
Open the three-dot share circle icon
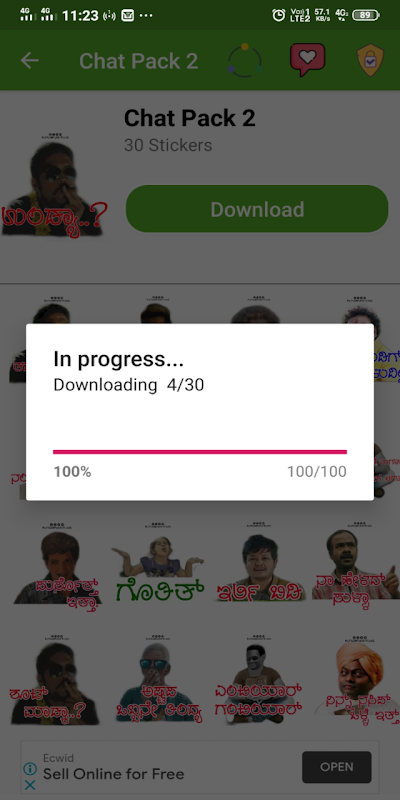pos(244,61)
